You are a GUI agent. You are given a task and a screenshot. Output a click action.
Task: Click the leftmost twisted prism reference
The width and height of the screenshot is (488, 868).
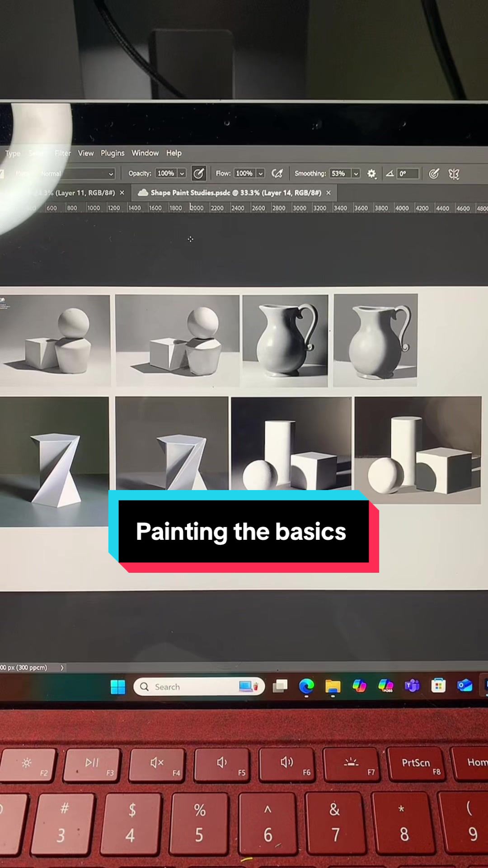54,462
